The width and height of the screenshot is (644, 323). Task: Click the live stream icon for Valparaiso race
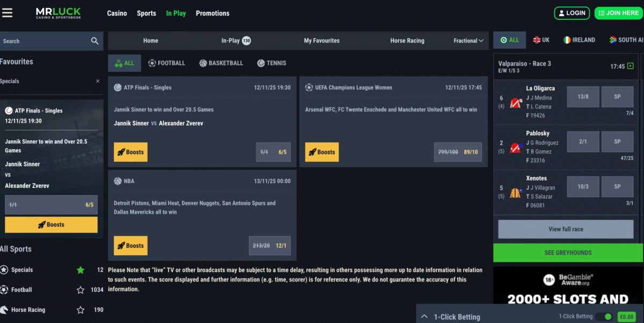point(631,66)
